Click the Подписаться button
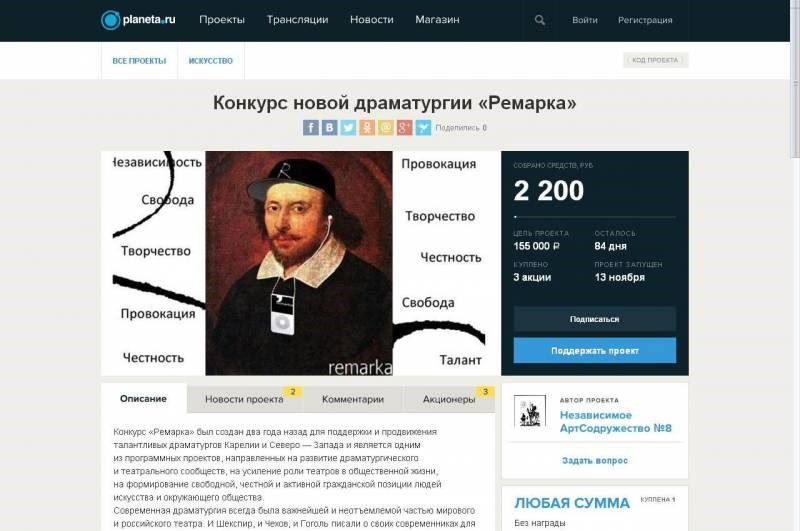 pyautogui.click(x=594, y=319)
